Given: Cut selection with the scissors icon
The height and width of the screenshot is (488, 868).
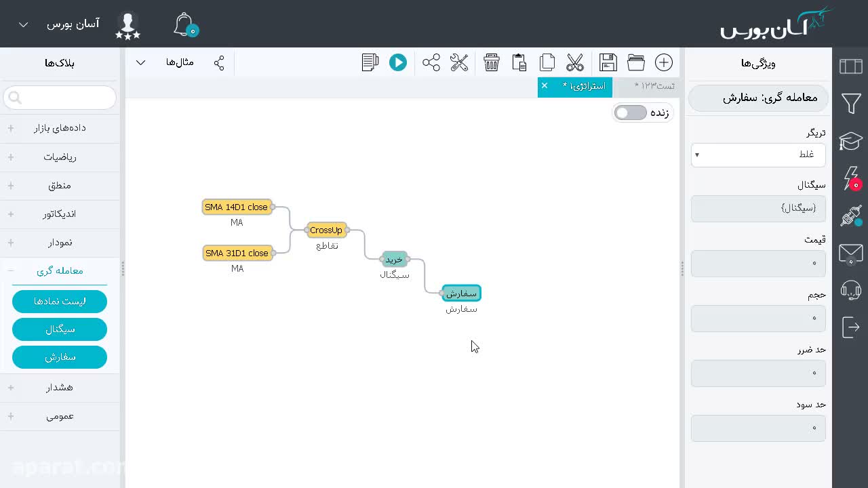Looking at the screenshot, I should [x=575, y=62].
